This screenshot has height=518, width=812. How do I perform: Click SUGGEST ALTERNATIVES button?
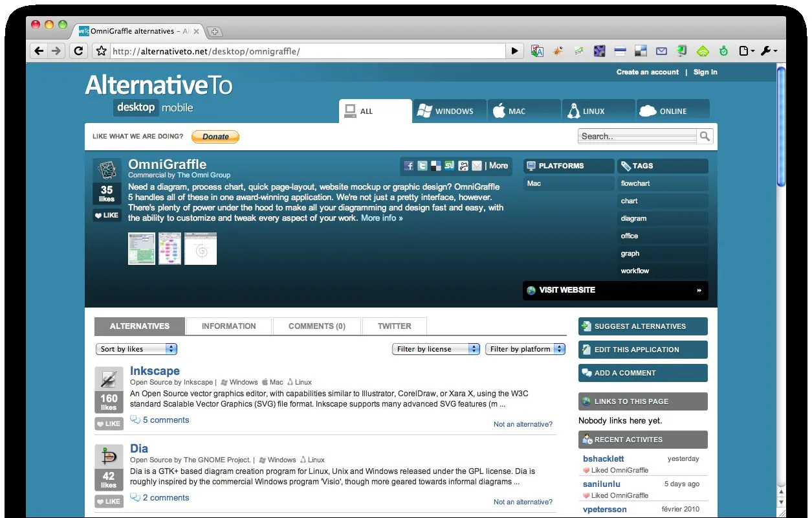click(x=643, y=326)
